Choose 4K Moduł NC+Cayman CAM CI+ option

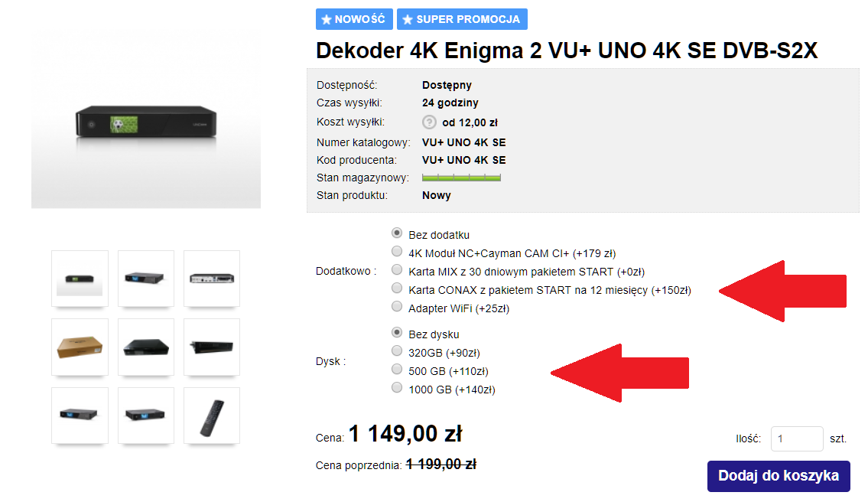(x=397, y=252)
